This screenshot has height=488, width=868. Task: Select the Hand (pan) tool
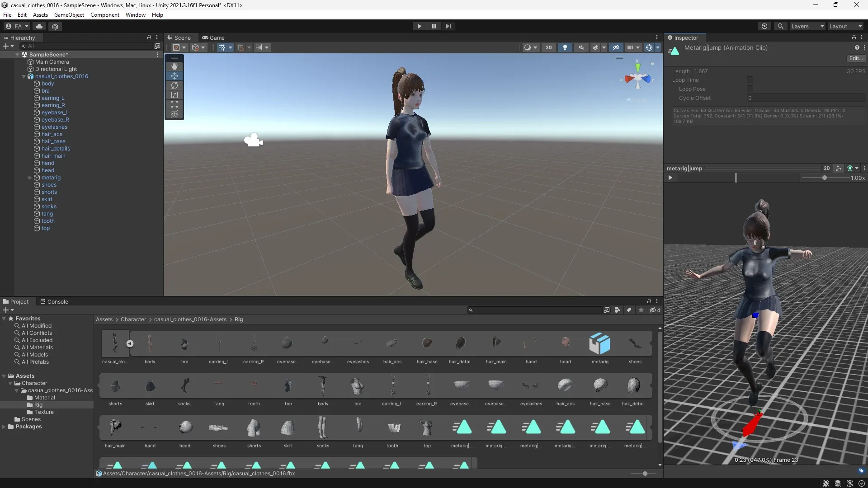click(x=175, y=66)
